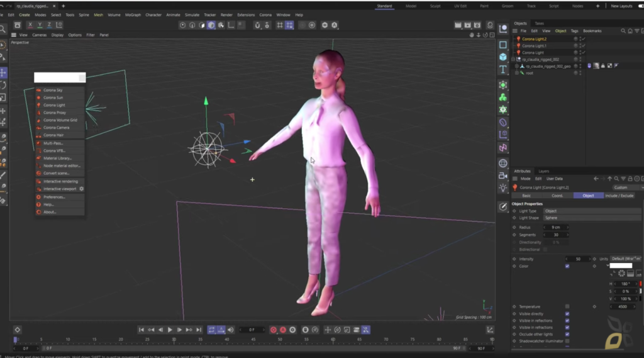
Task: Click the Floor globe icon in palette
Action: coord(502,163)
